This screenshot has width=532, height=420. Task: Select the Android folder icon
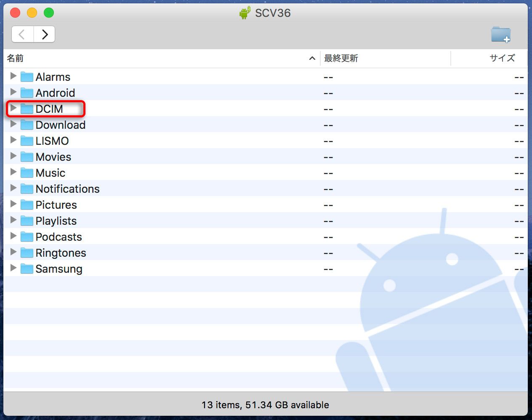(27, 93)
